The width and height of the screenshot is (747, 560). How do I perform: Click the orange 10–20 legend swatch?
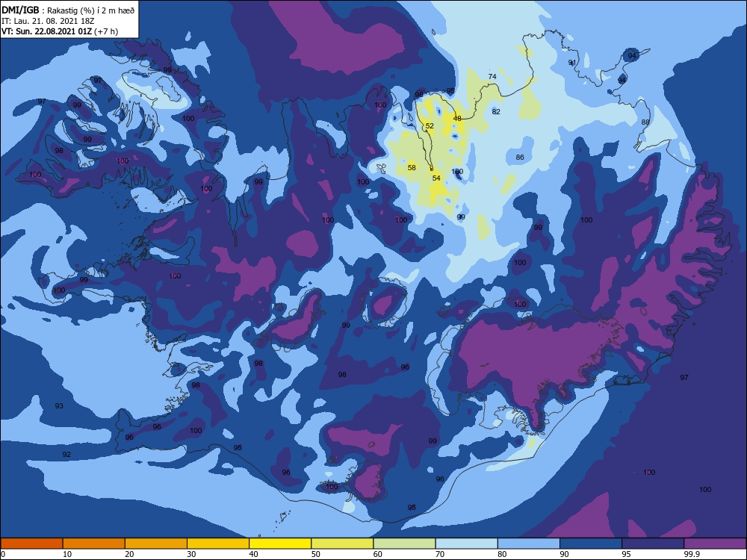click(x=94, y=544)
